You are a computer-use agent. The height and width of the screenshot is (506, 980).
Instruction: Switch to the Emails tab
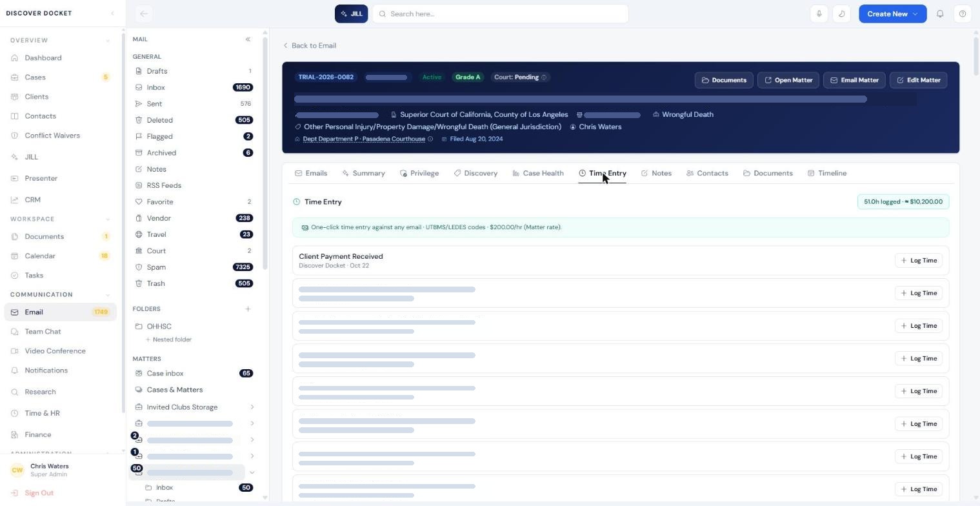[x=311, y=173]
